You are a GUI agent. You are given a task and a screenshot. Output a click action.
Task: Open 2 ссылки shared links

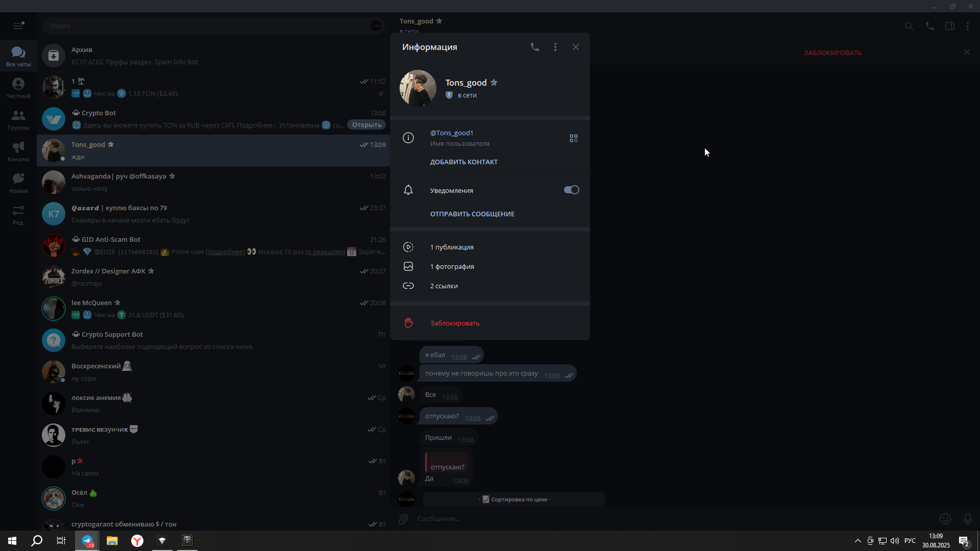[490, 286]
